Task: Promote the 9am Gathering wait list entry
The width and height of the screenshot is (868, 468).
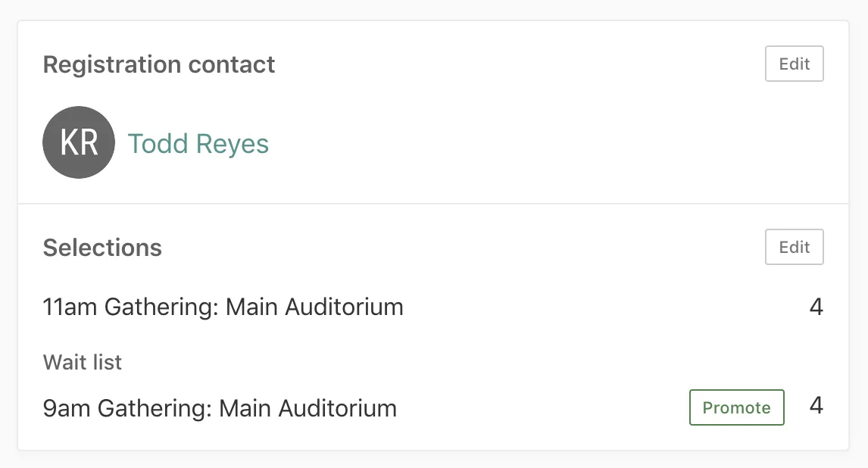Action: click(736, 408)
